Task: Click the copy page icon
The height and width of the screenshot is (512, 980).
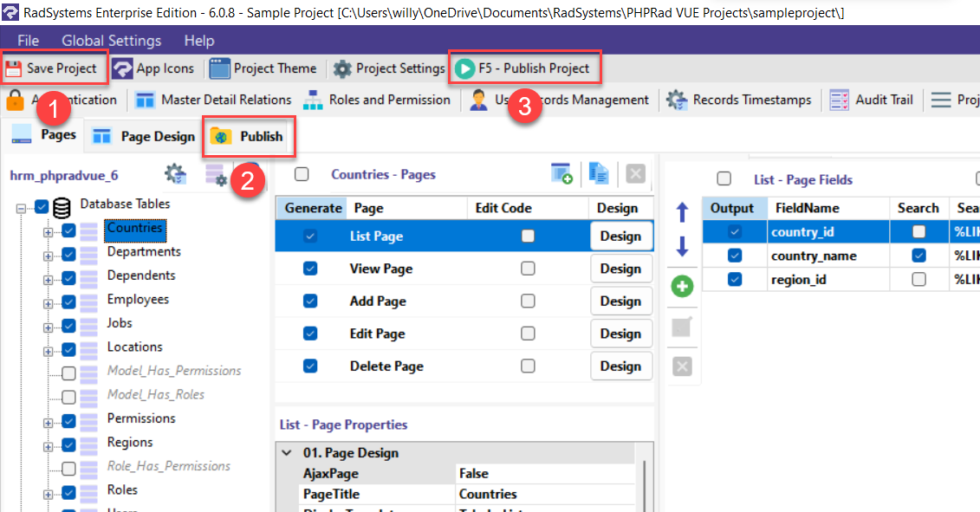Action: tap(598, 174)
